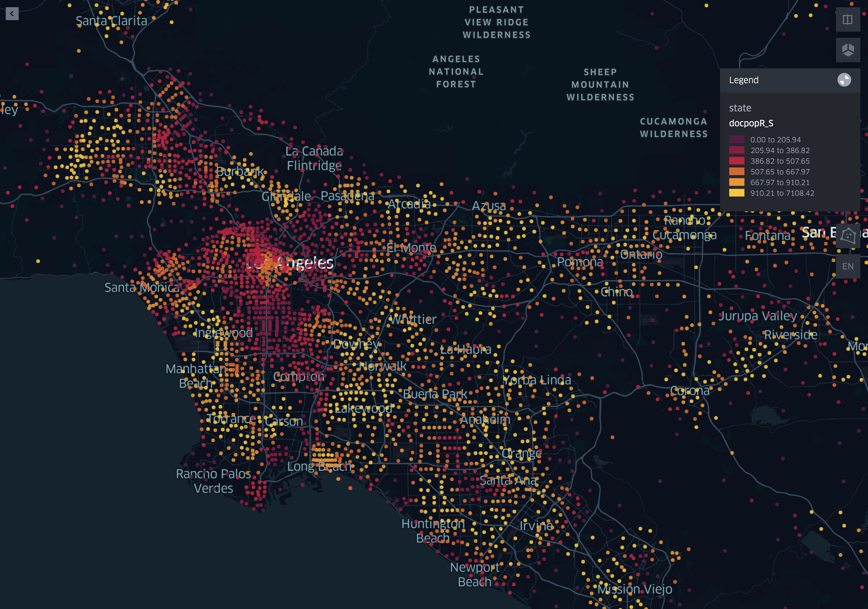Toggle the legend pin icon
Image resolution: width=868 pixels, height=609 pixels.
click(845, 80)
